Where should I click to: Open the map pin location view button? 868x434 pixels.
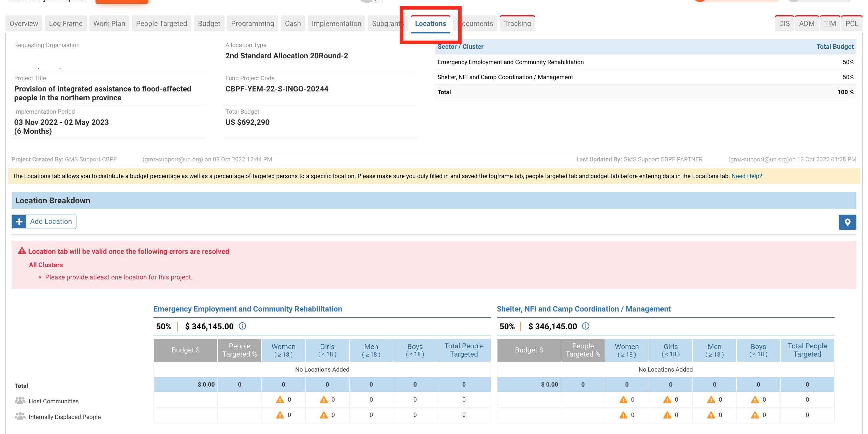(848, 222)
